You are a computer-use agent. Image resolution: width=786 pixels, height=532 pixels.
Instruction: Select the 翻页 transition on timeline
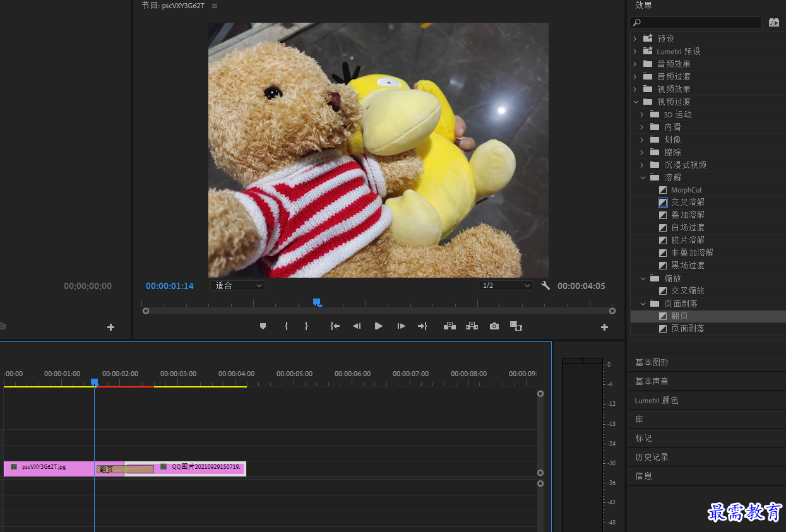pyautogui.click(x=125, y=469)
